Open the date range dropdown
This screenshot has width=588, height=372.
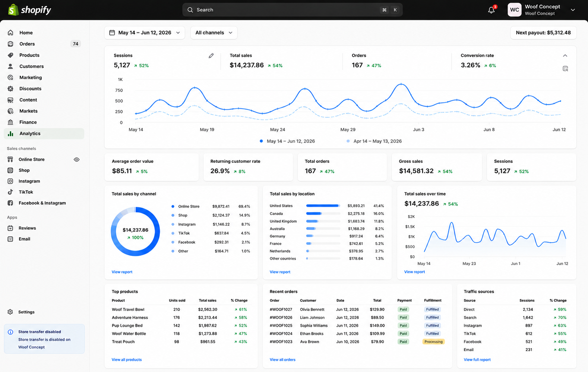[145, 33]
